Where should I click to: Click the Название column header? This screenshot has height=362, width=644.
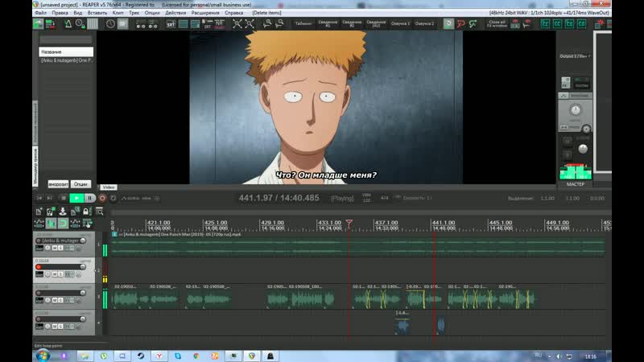pos(66,51)
